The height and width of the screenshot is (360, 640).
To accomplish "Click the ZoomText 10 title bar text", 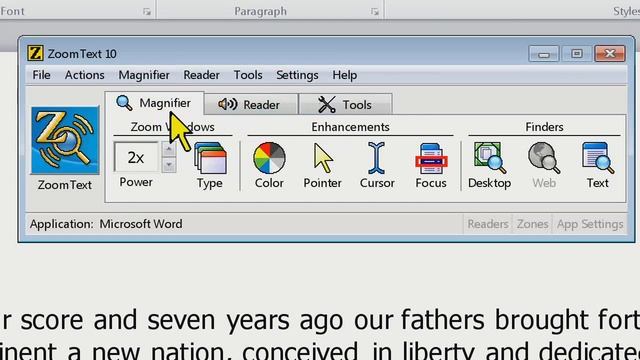I will click(x=82, y=54).
